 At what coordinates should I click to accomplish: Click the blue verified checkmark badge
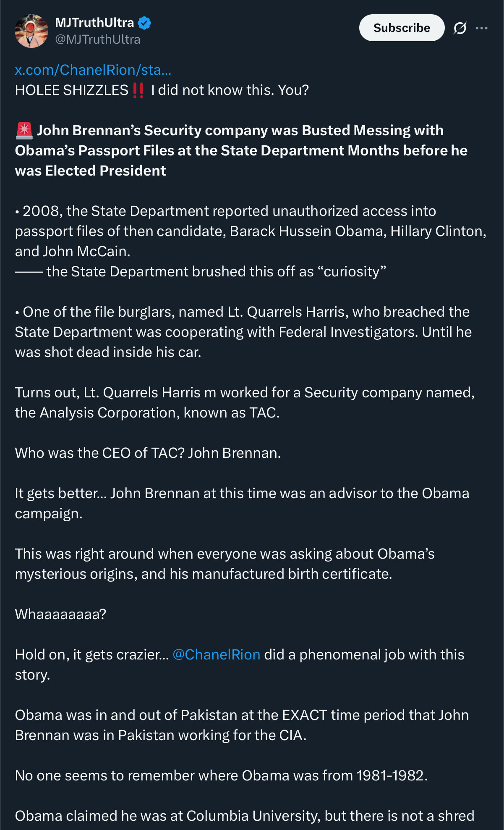click(x=144, y=23)
